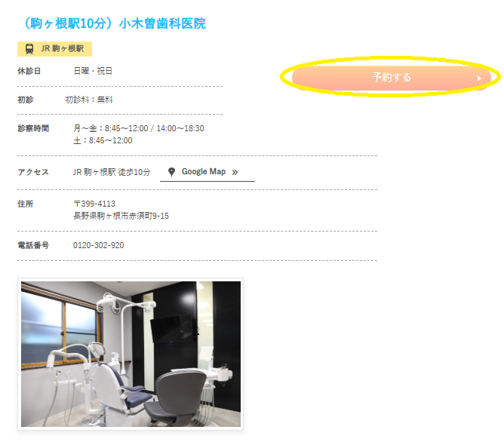Viewport: 504px width, 442px height.
Task: Click the postal code 〒399-4113
Action: 94,204
